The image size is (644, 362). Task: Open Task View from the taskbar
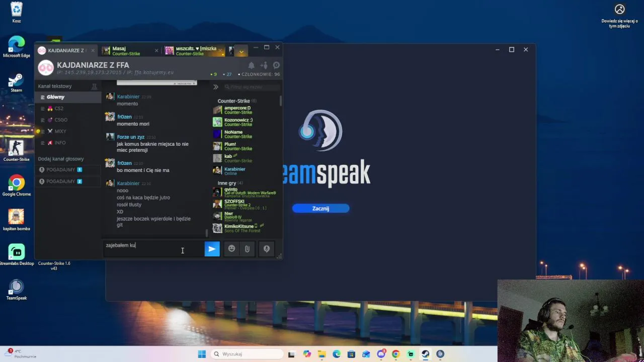click(x=291, y=354)
